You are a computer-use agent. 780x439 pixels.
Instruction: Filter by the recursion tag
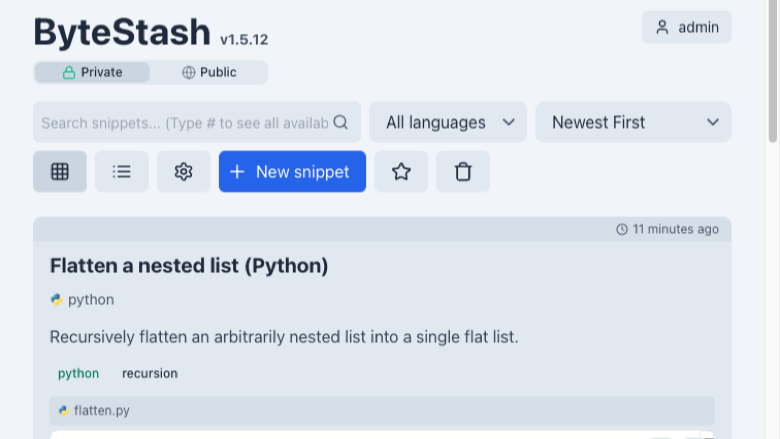coord(150,373)
